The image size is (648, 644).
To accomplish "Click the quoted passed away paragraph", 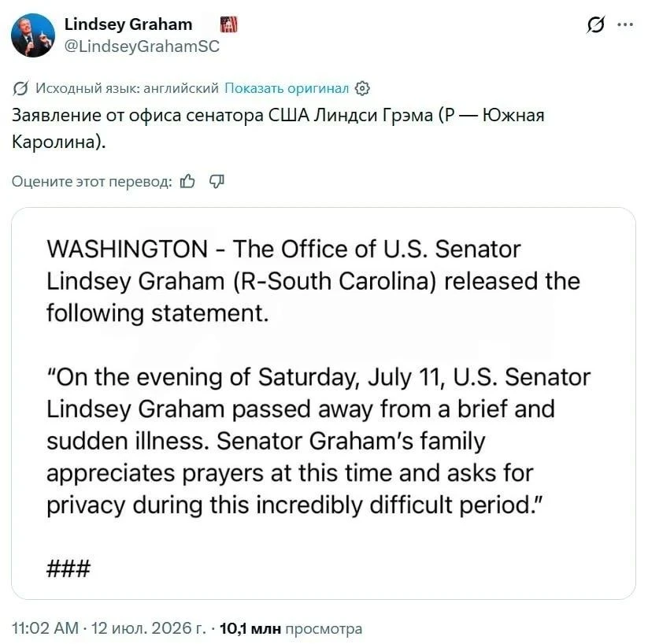I will click(318, 441).
